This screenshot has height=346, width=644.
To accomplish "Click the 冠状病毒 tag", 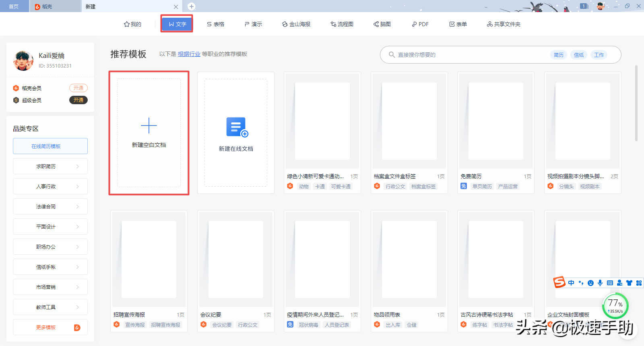I will tap(308, 325).
